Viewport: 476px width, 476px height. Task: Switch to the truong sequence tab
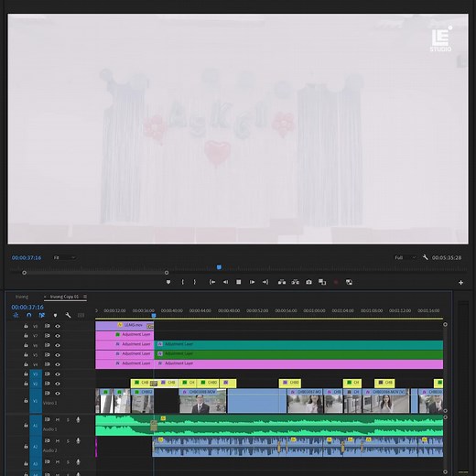[22, 297]
